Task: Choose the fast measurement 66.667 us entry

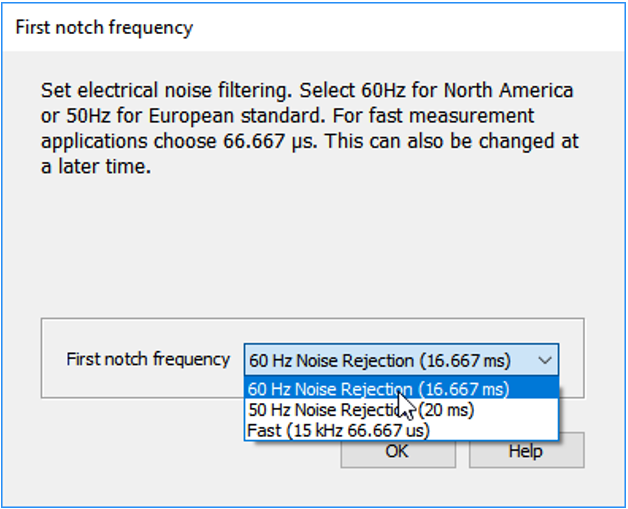Action: [401, 430]
